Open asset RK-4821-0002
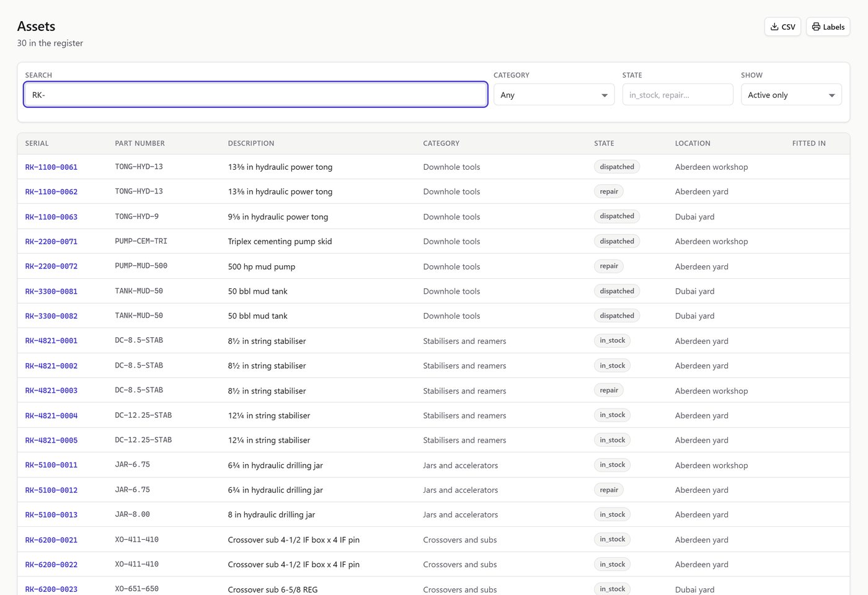The width and height of the screenshot is (868, 595). (x=51, y=366)
